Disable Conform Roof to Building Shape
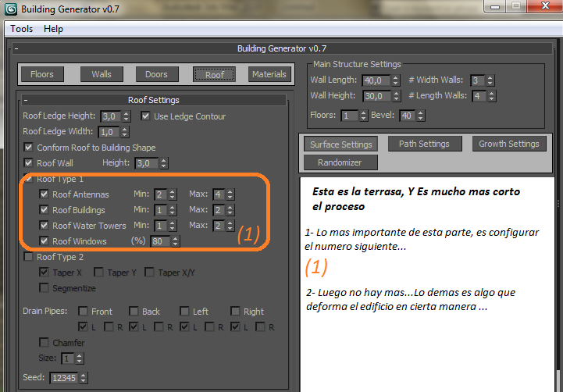Screen dimensions: 563x392 (29, 148)
